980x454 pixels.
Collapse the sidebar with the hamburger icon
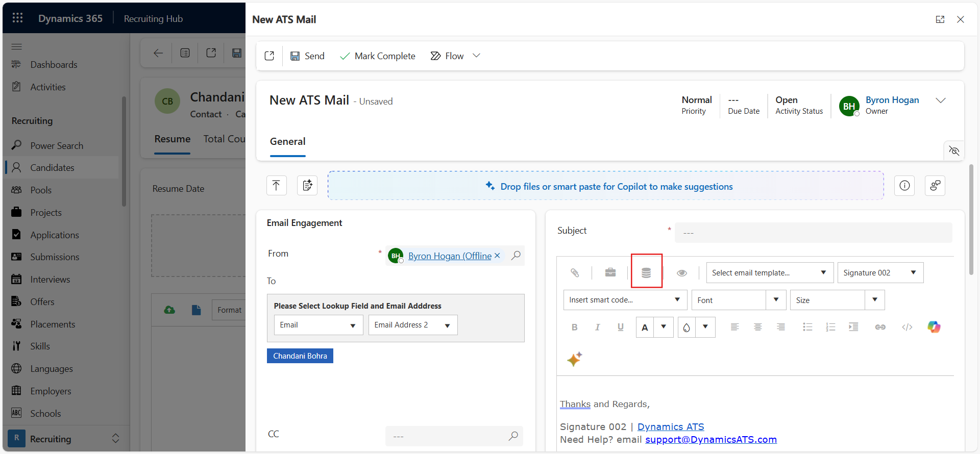coord(17,46)
